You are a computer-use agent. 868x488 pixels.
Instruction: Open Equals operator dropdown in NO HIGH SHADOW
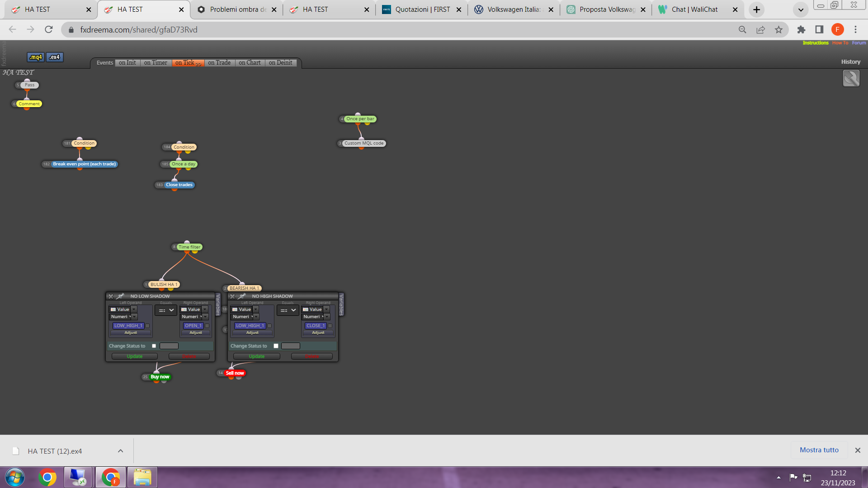point(288,310)
